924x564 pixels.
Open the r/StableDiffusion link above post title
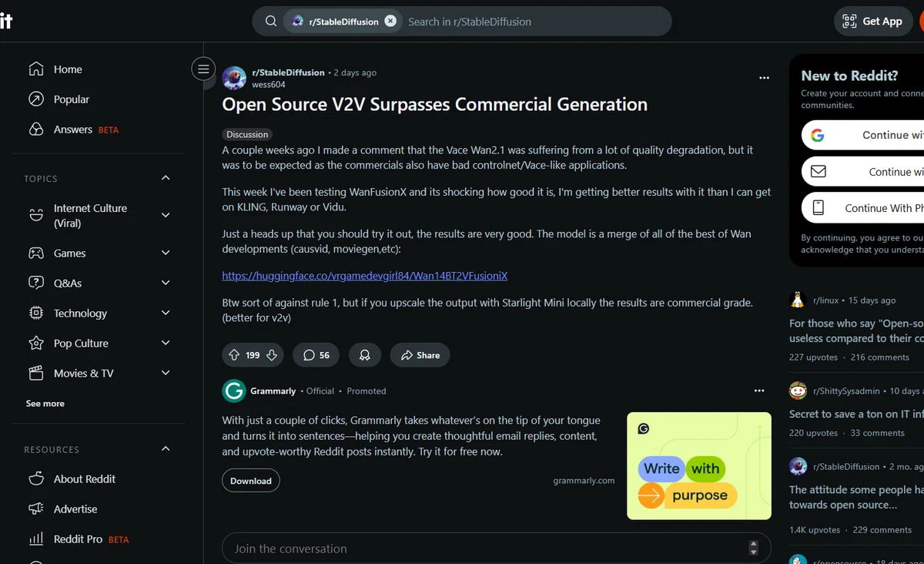coord(288,72)
